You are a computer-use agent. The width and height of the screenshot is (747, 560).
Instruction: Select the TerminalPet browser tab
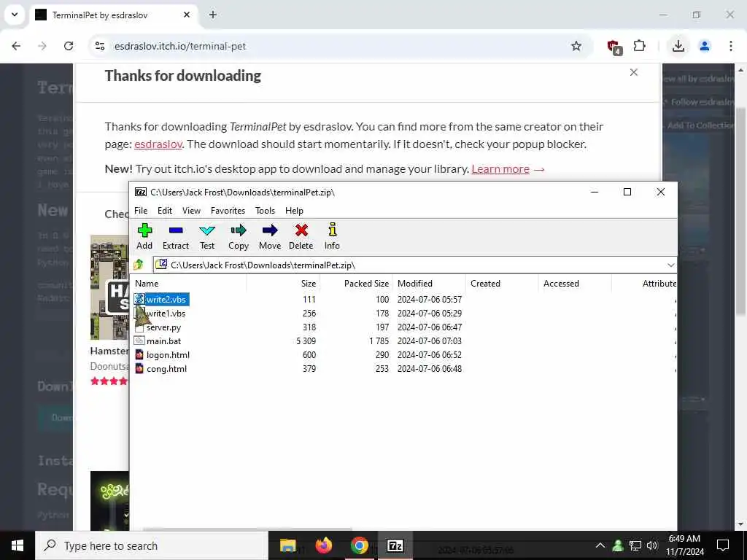coord(114,15)
